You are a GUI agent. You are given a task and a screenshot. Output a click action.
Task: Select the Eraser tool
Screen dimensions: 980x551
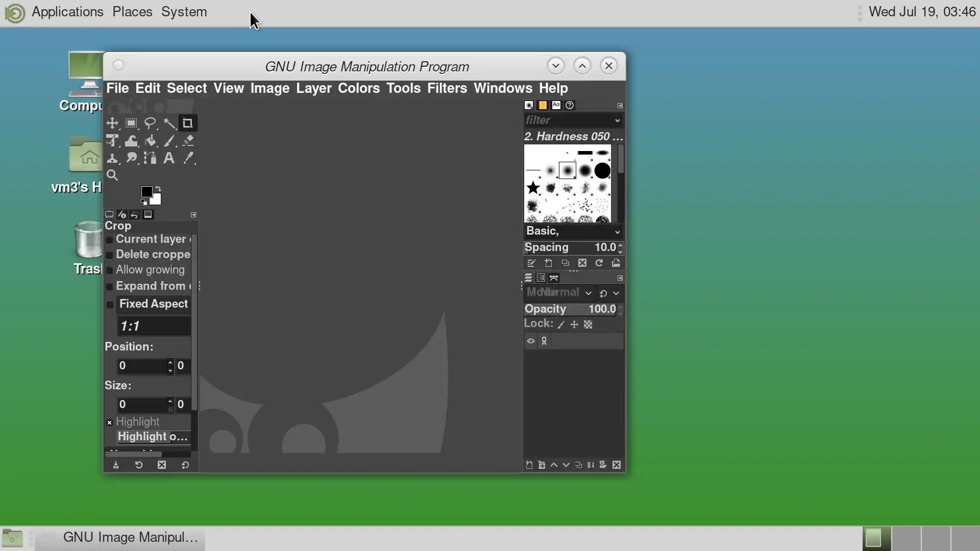tap(188, 141)
